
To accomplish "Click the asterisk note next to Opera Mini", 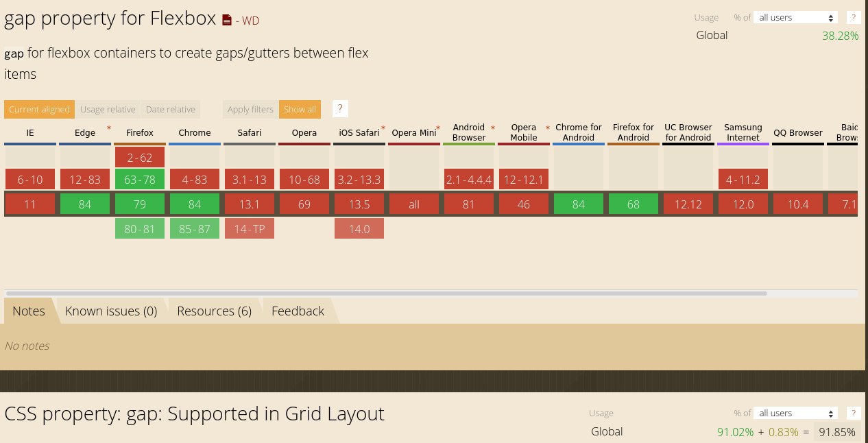I will pyautogui.click(x=437, y=128).
